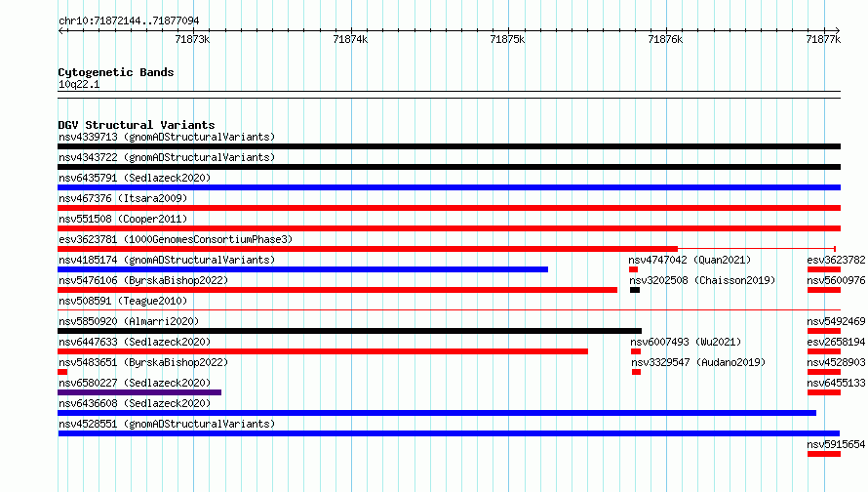Select esv3623782 variant label
This screenshot has width=868, height=492.
coord(836,260)
